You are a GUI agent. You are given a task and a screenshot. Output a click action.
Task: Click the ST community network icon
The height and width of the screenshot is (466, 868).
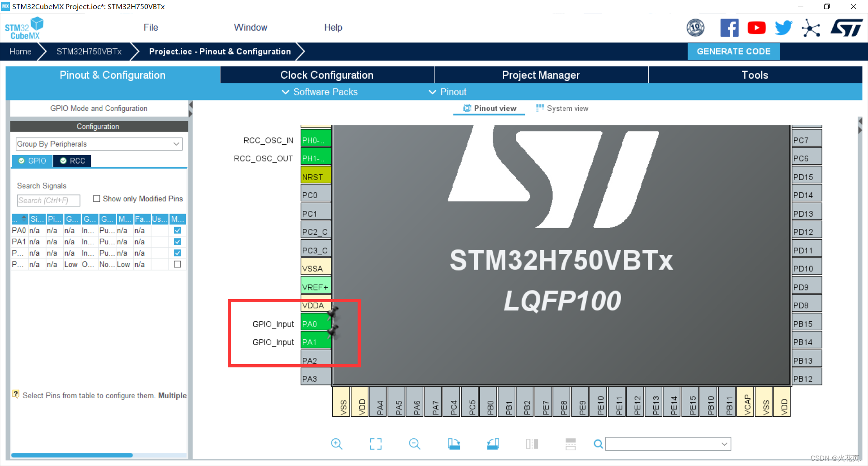tap(811, 28)
